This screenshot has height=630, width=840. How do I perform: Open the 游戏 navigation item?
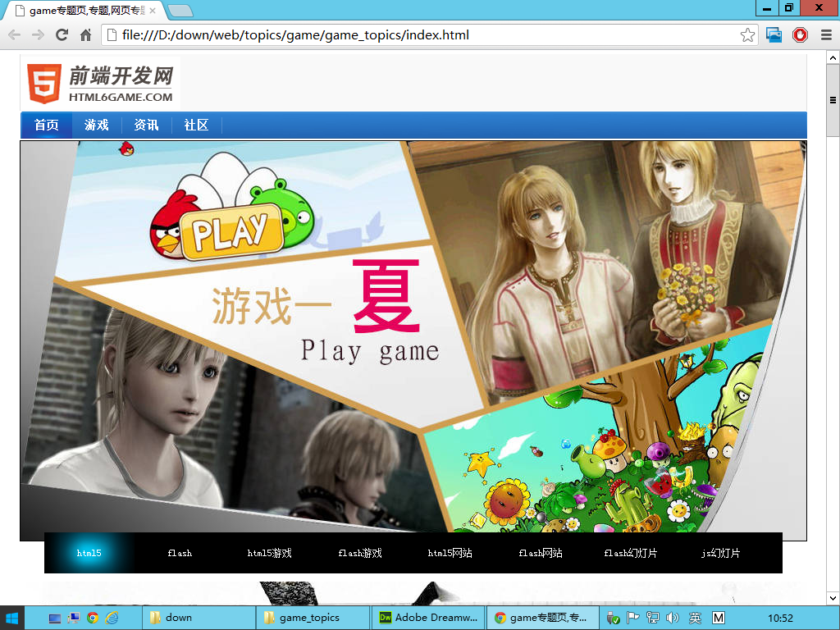point(97,126)
